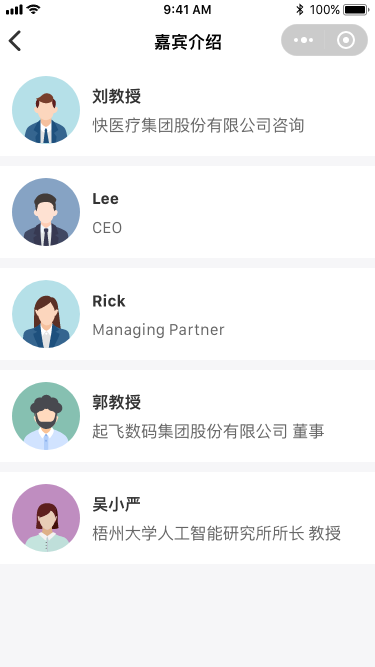
Task: Open Rick guest name entry
Action: tap(109, 301)
